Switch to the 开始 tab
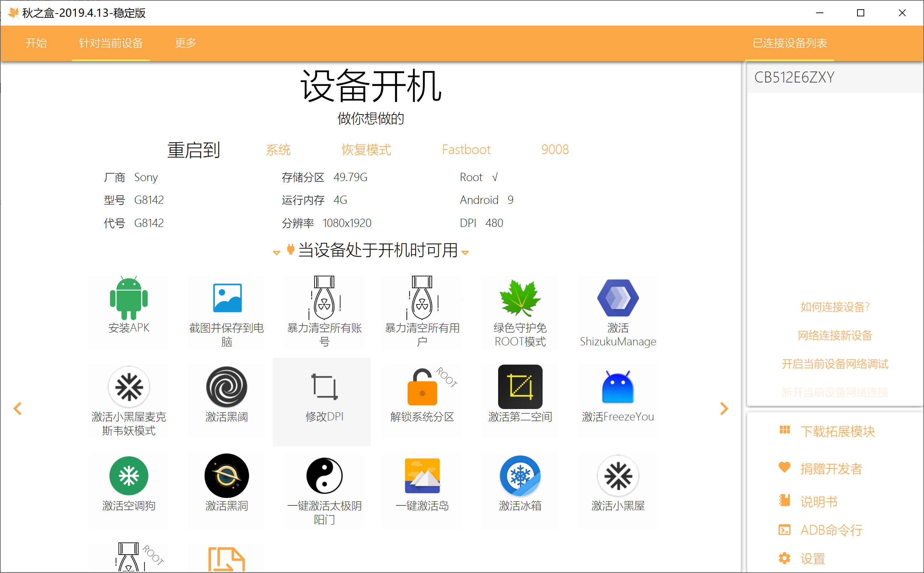 (36, 43)
